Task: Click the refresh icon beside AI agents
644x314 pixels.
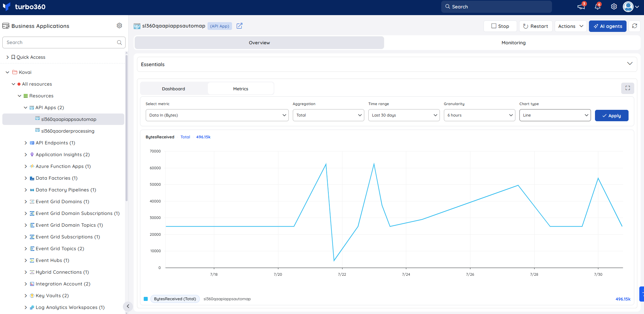Action: [635, 26]
